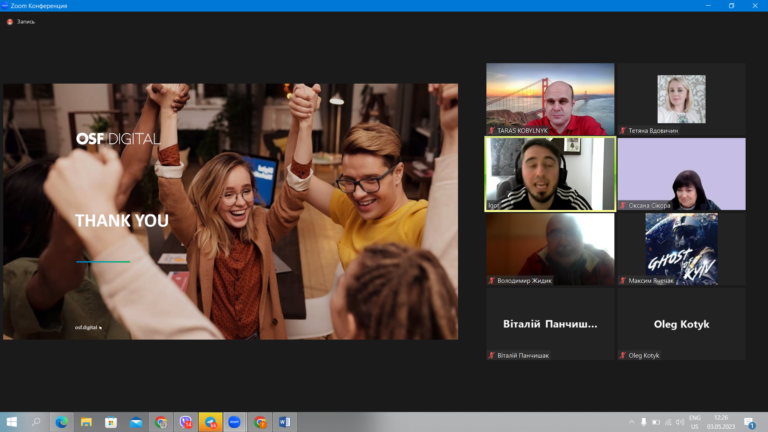Open the Mail app from the taskbar
The width and height of the screenshot is (768, 432).
pos(136,422)
